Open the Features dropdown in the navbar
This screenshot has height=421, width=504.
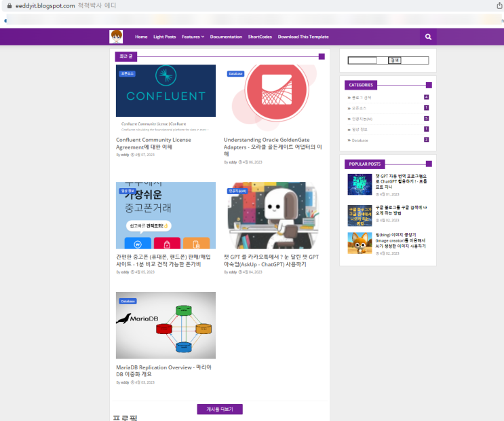[x=193, y=37]
